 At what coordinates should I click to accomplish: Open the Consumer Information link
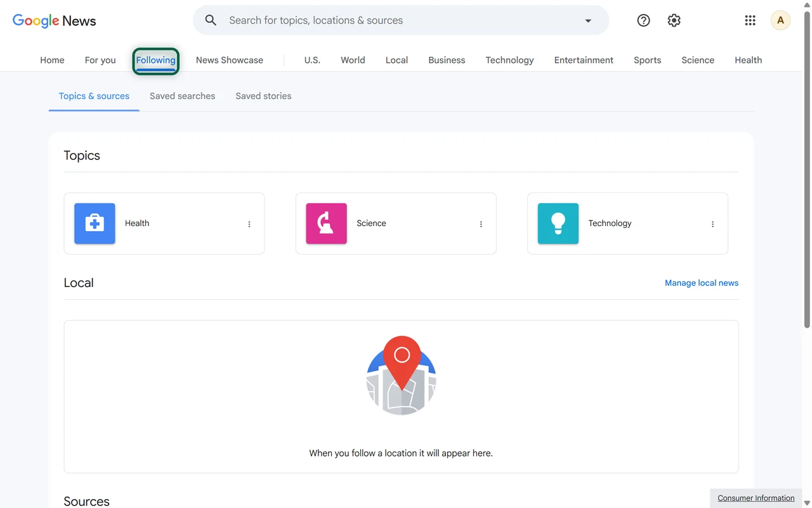click(x=756, y=498)
